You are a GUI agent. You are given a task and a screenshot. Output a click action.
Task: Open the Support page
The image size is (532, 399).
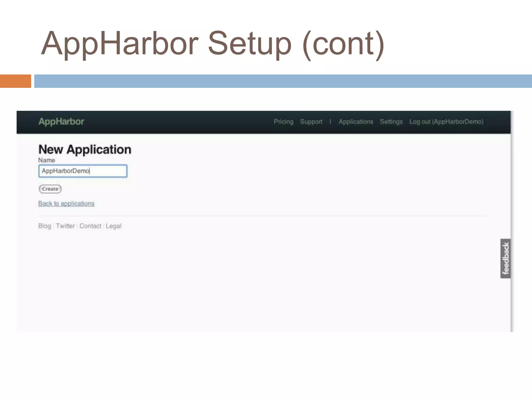point(311,122)
